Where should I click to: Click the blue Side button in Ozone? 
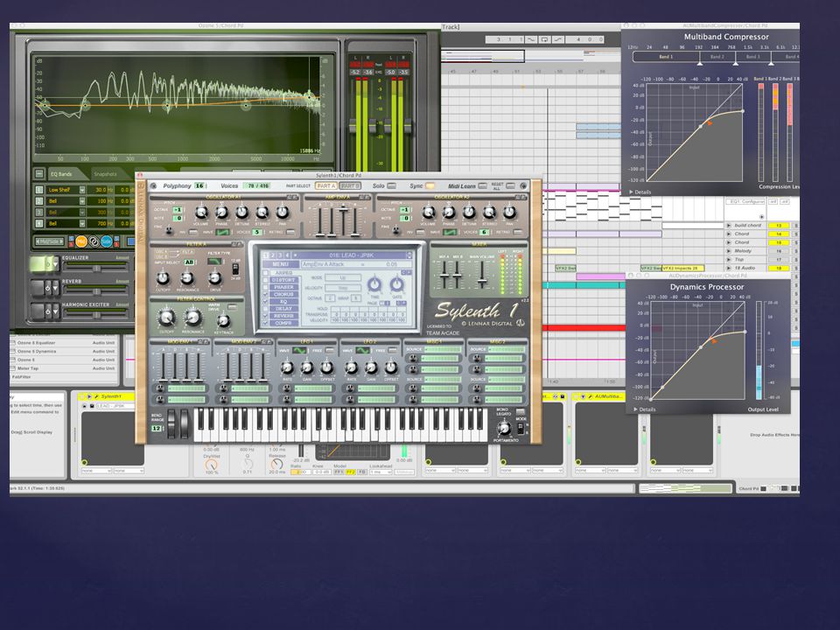click(x=107, y=241)
